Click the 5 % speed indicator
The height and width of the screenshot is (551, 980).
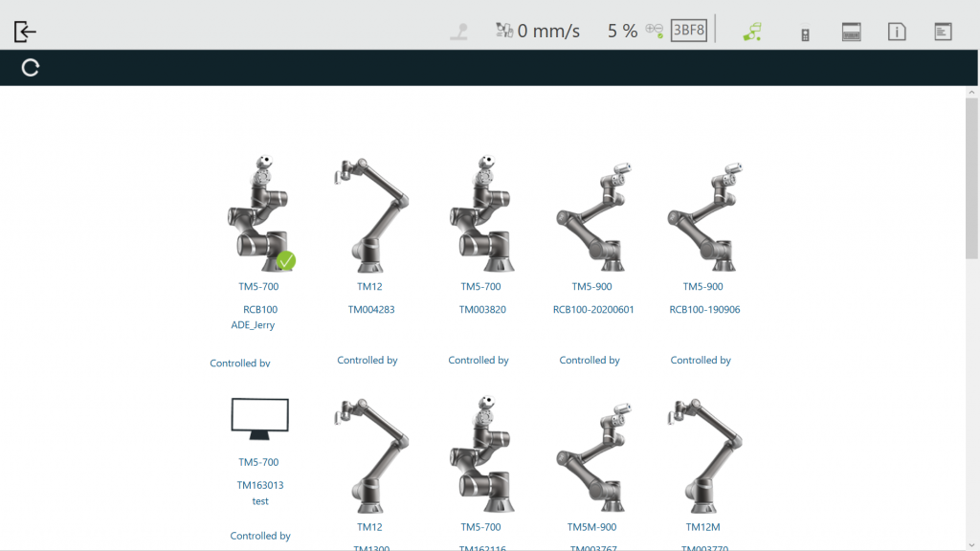[622, 31]
